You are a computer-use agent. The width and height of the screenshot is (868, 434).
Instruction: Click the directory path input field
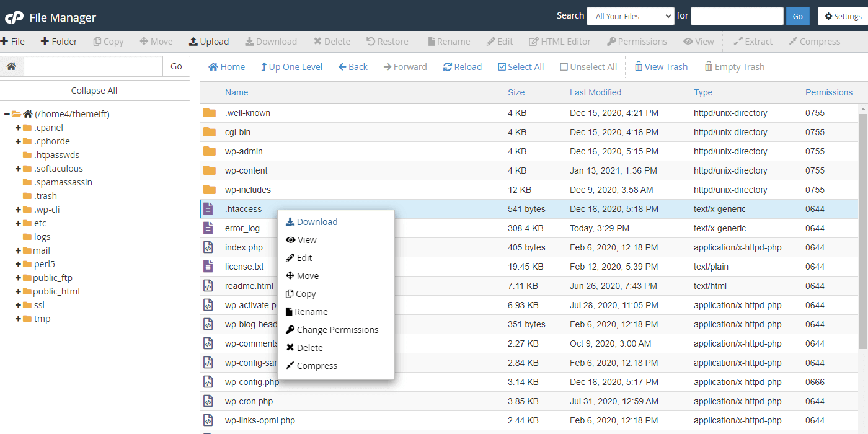(x=93, y=66)
